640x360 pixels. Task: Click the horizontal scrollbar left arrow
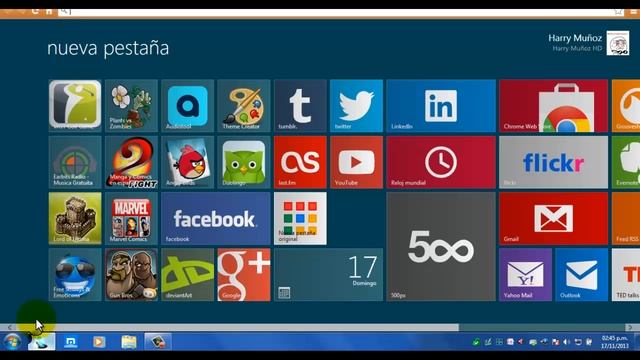[x=10, y=327]
